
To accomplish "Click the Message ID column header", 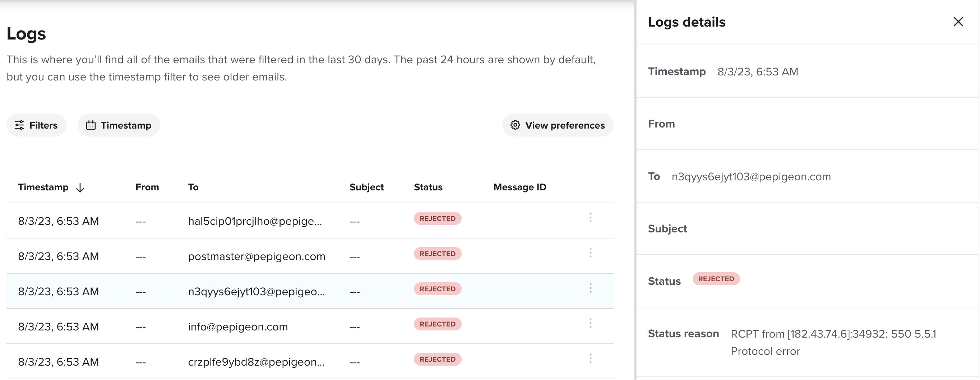I will [x=520, y=187].
